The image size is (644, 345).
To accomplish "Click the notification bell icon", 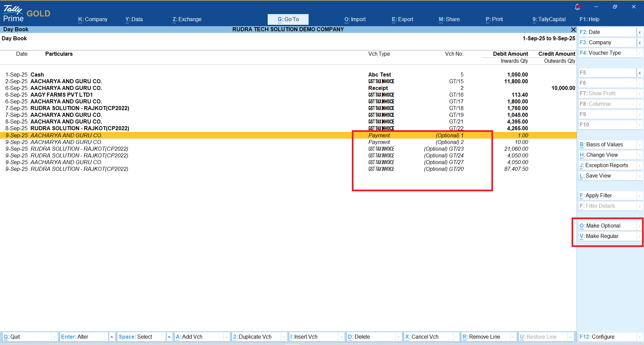I will point(577,7).
